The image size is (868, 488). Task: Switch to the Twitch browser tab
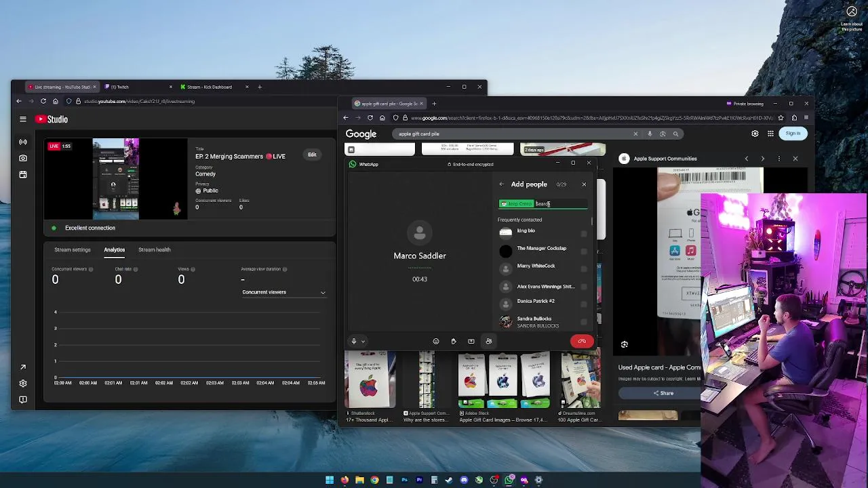[x=139, y=87]
